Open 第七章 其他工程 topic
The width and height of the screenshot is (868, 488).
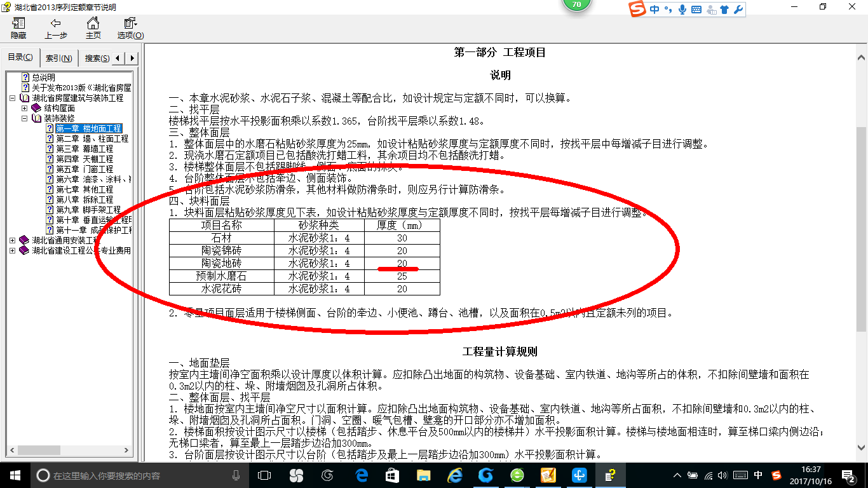(85, 189)
